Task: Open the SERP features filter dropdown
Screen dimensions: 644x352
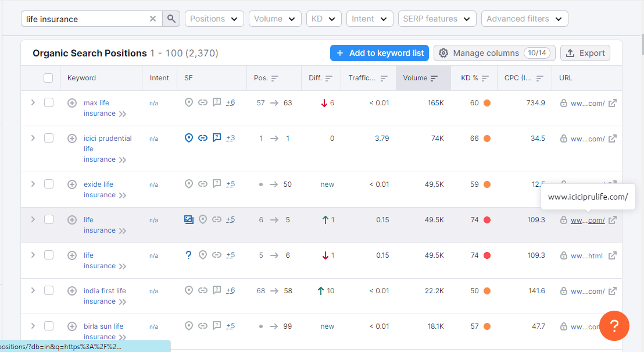Action: 437,19
